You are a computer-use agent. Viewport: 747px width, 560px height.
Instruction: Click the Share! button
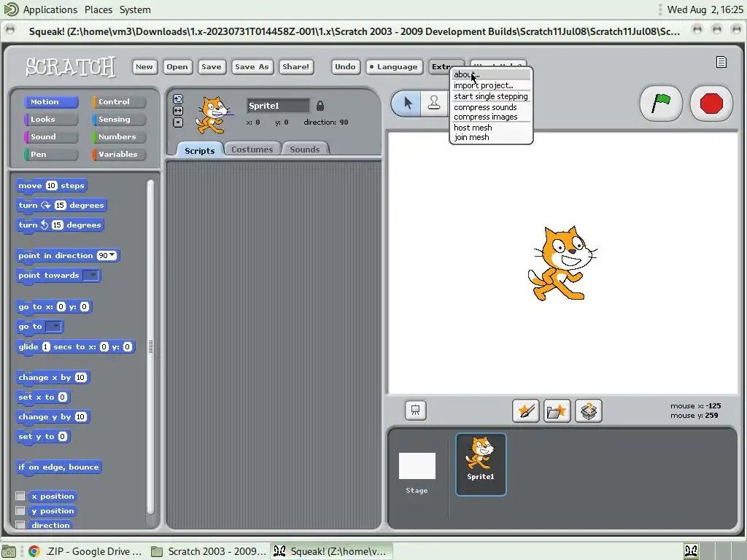tap(296, 66)
